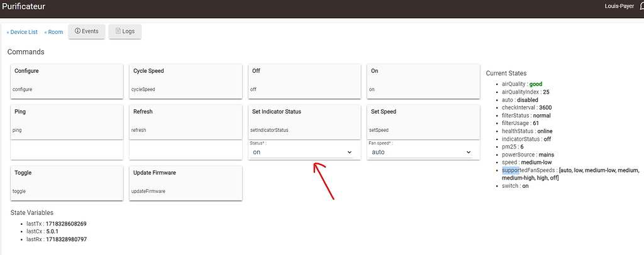644x255 pixels.
Task: Run the Cycle Speed command
Action: 186,81
